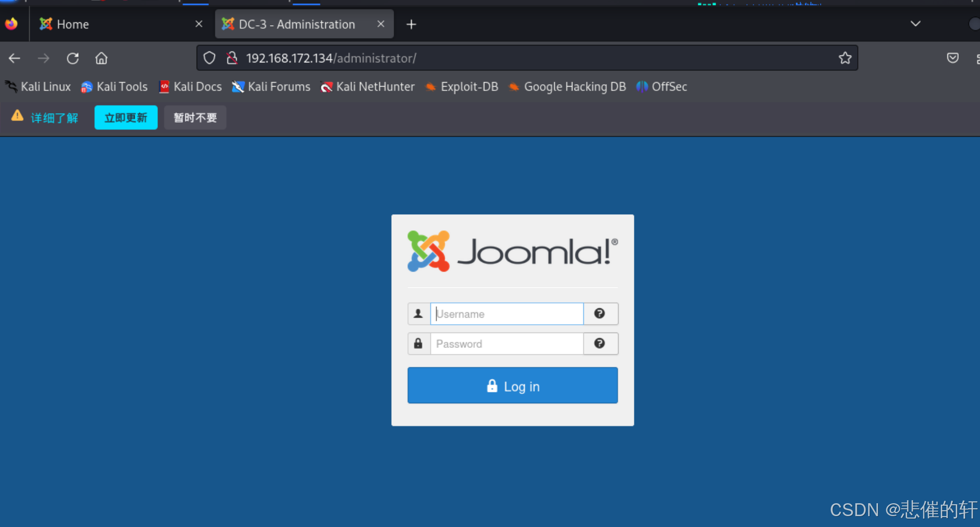This screenshot has height=527, width=980.
Task: Click the Log in button
Action: pos(513,385)
